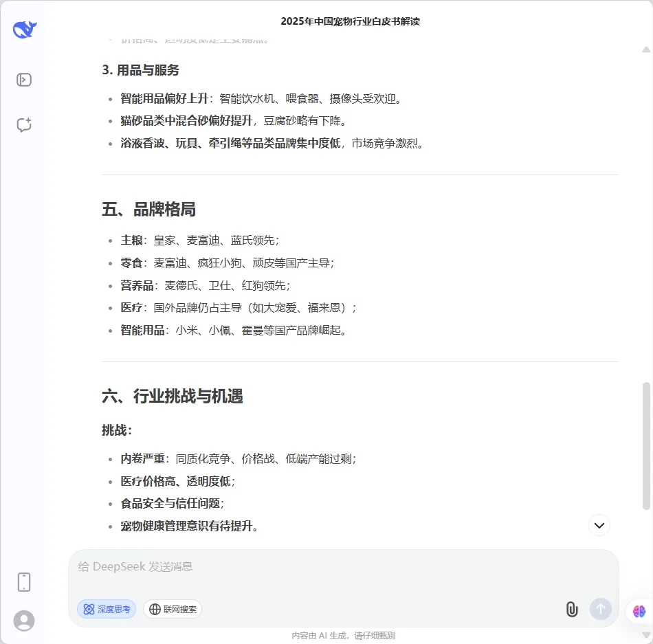The height and width of the screenshot is (644, 653).
Task: Click the heading 五、品牌格局
Action: (148, 209)
